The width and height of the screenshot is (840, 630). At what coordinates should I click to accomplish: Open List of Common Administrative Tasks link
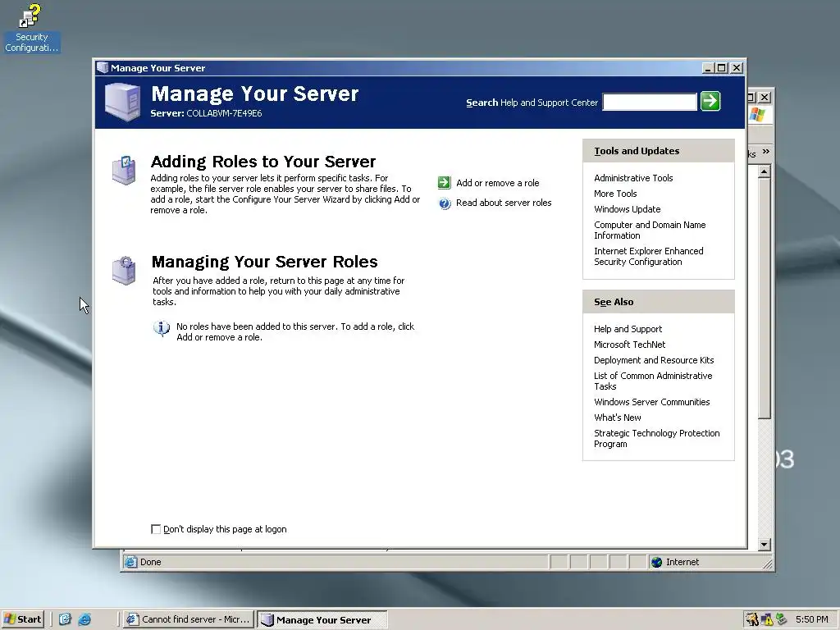[653, 381]
